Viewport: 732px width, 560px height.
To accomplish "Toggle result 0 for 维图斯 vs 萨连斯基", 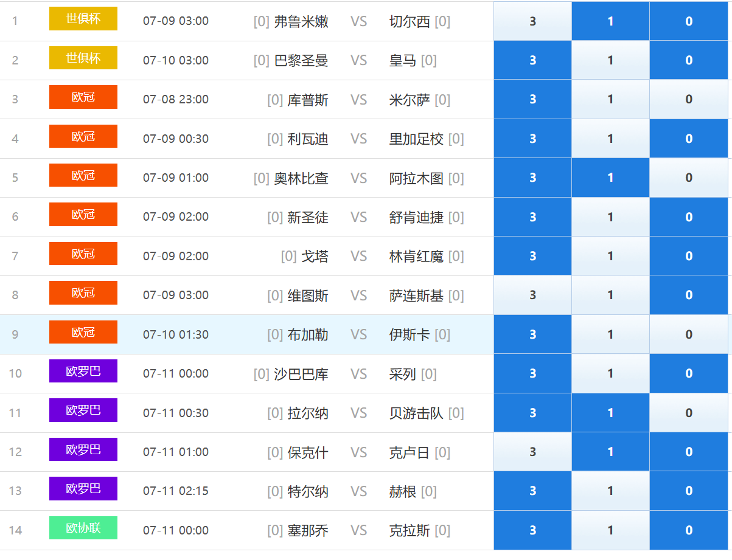I will 688,295.
